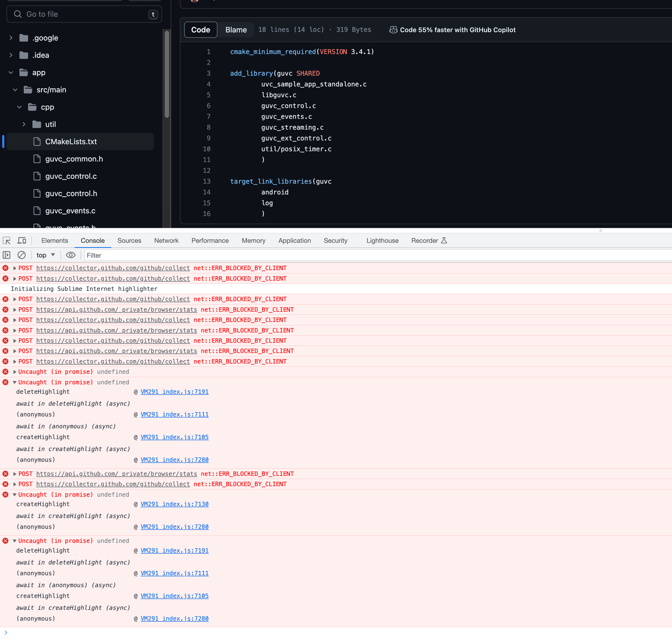
Task: Switch to Blame view
Action: coord(236,30)
